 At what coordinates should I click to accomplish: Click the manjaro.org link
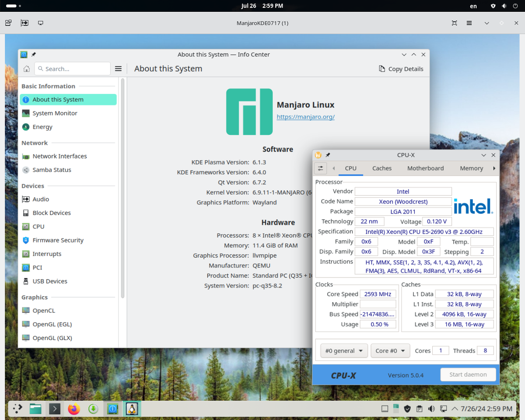[x=305, y=117]
